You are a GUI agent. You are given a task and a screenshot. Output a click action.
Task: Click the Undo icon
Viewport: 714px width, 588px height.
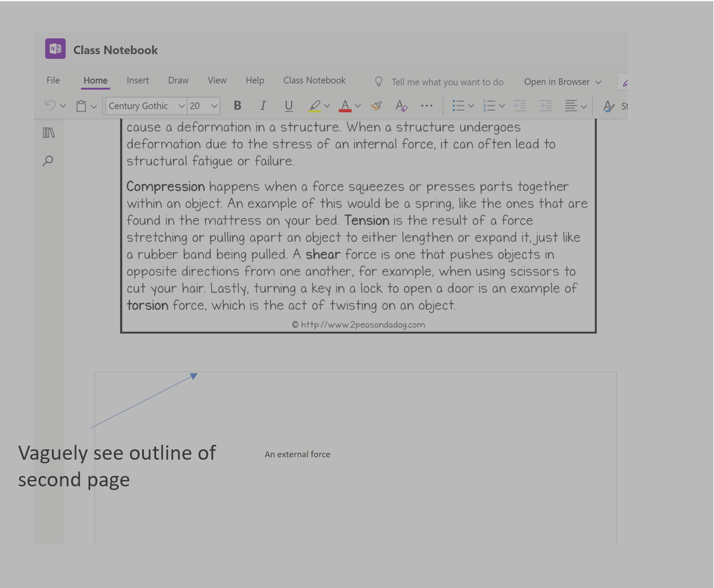point(50,106)
